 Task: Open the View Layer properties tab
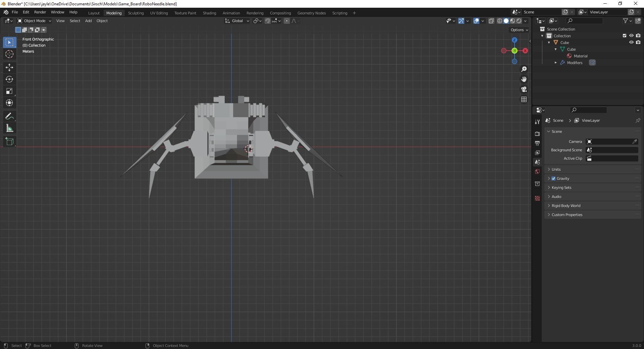coord(537,152)
